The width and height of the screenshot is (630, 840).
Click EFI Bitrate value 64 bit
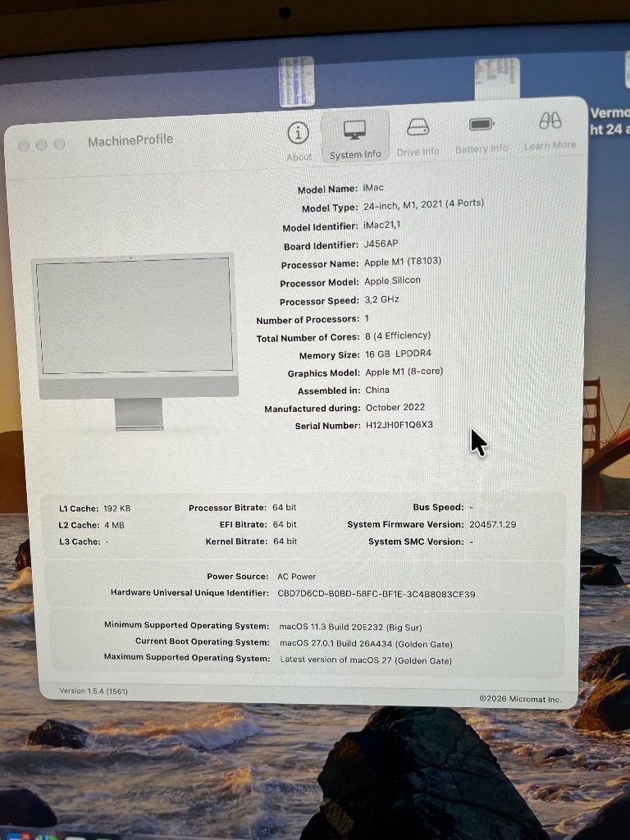point(285,524)
